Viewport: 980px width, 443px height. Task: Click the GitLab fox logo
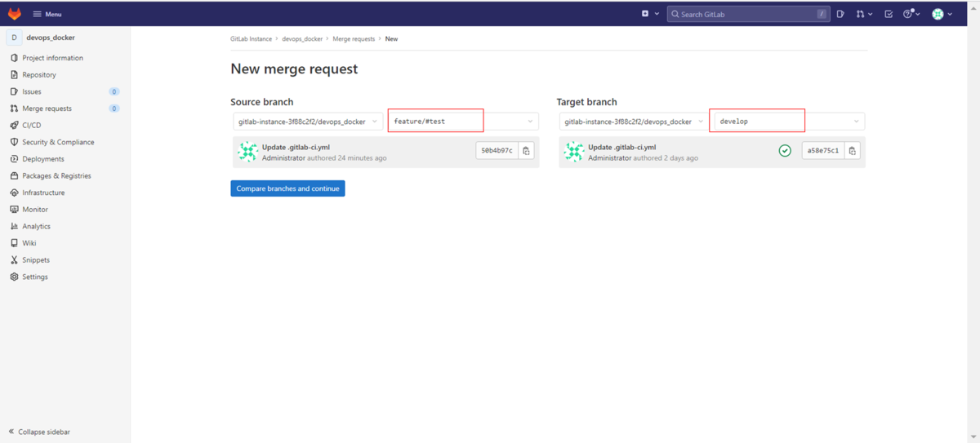15,14
